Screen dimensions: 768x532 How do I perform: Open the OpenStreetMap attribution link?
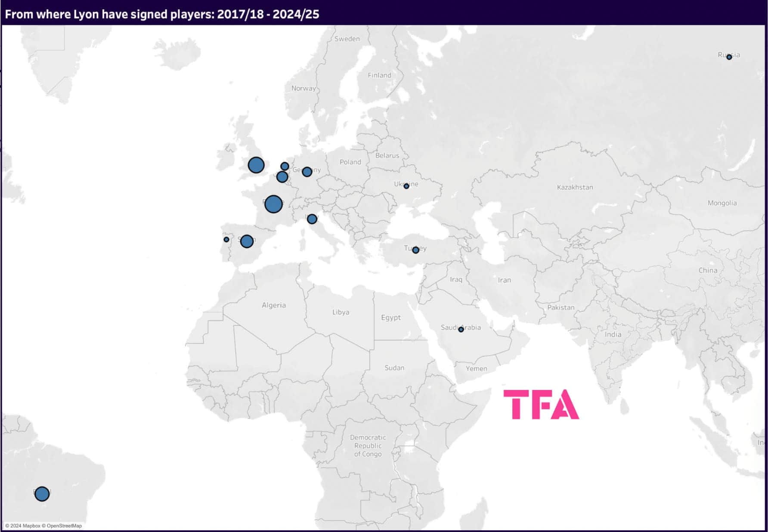pos(64,526)
